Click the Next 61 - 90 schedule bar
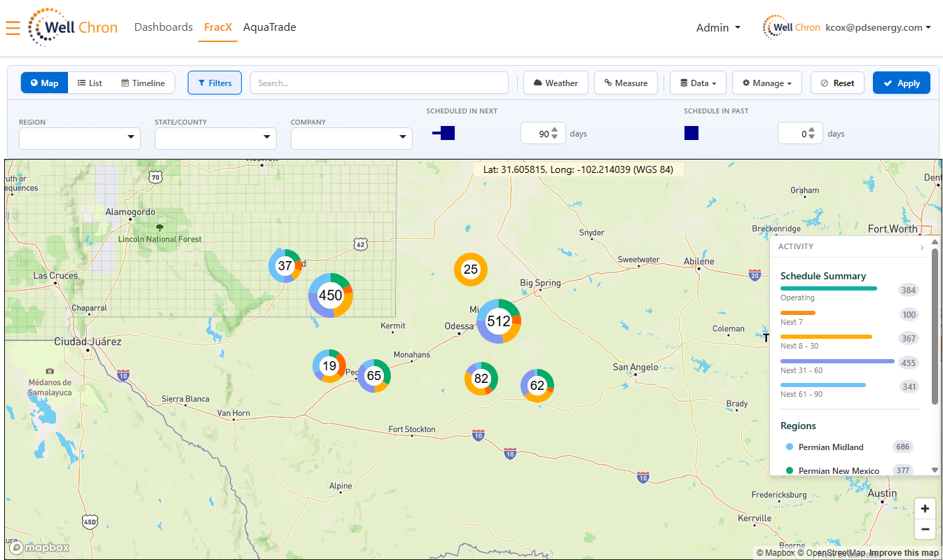The height and width of the screenshot is (560, 943). pyautogui.click(x=823, y=385)
